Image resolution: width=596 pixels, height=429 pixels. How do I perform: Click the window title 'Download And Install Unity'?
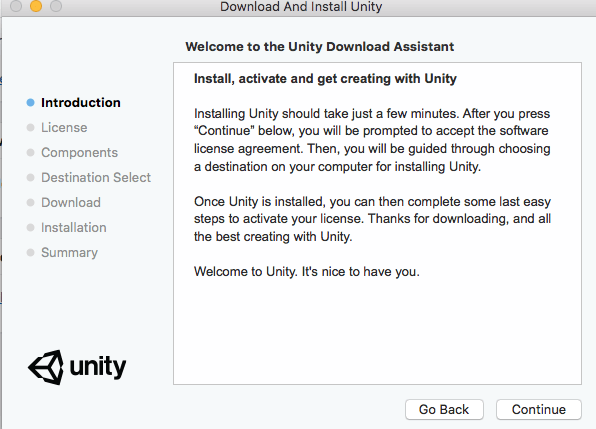(301, 6)
